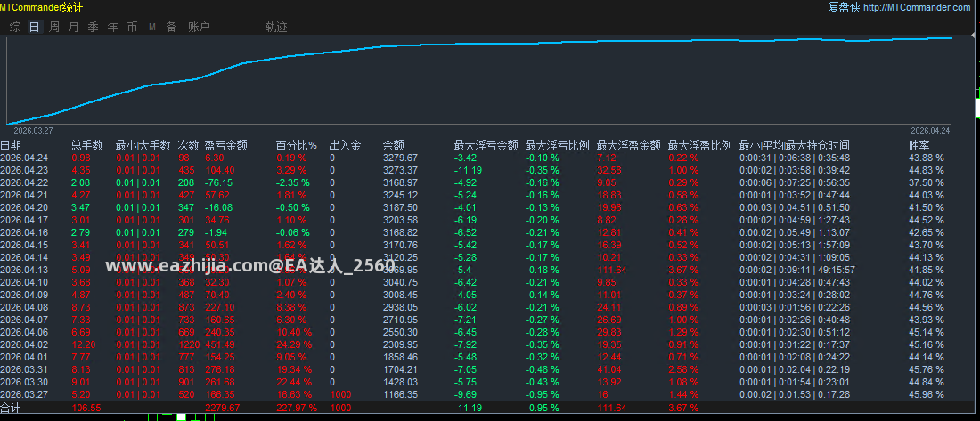The width and height of the screenshot is (980, 421).
Task: Open the 周 weekly tab
Action: (54, 27)
